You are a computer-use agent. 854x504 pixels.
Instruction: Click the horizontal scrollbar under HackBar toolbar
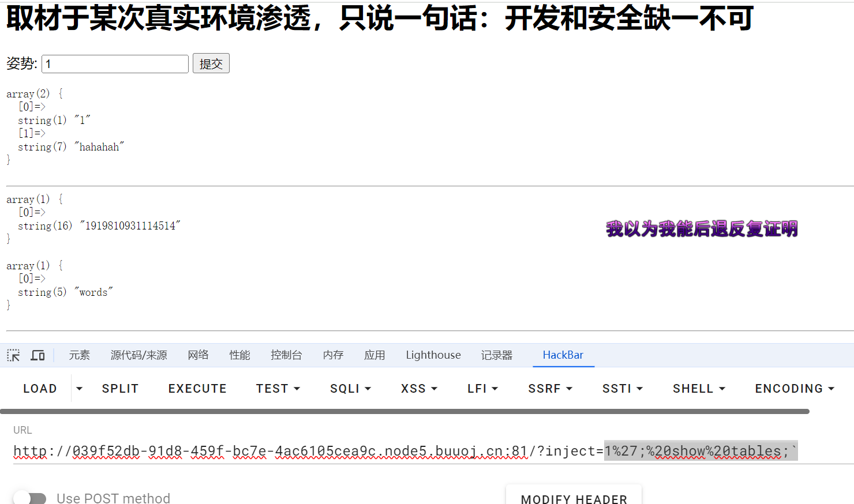(x=404, y=411)
